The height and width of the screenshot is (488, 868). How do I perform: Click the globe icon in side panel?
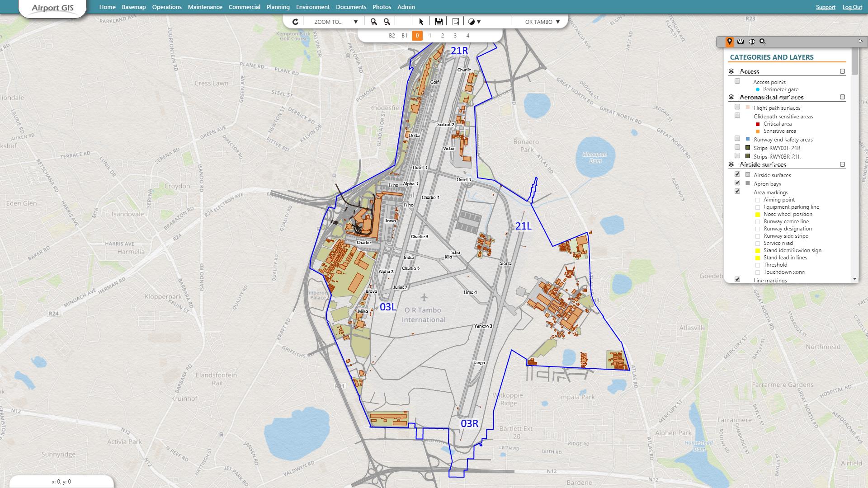click(x=752, y=42)
